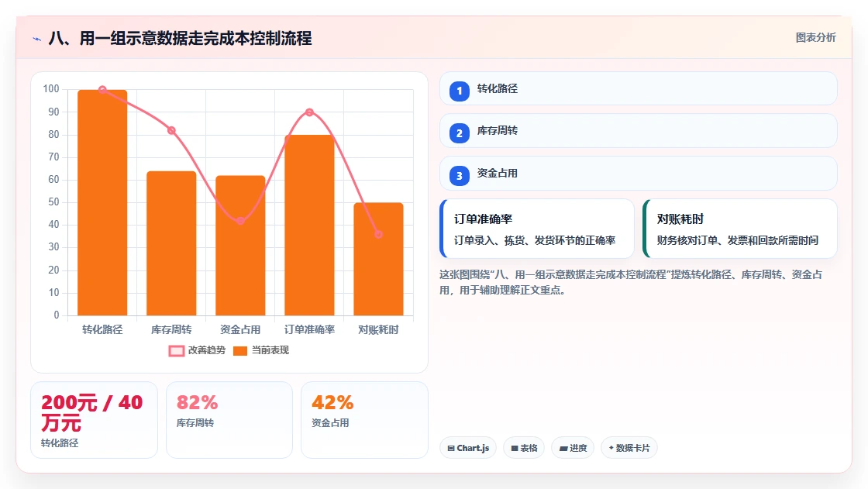The image size is (868, 489).
Task: Click the Chart.js tag pill
Action: pos(468,448)
